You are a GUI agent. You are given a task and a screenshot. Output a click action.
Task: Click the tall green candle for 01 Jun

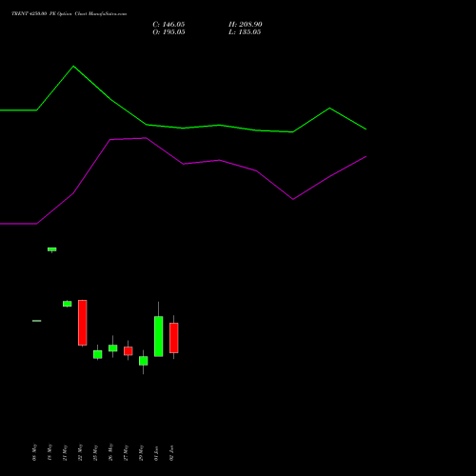pos(159,336)
